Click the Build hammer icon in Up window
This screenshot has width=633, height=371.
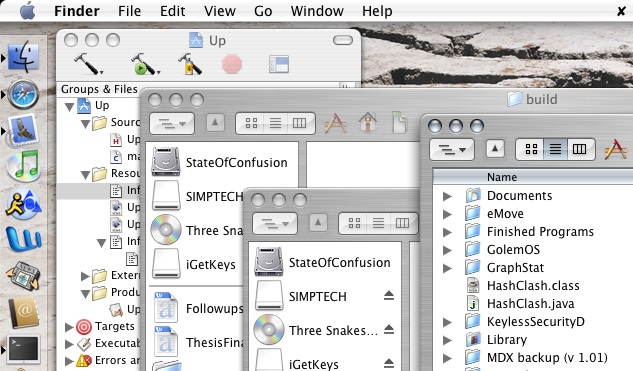pyautogui.click(x=88, y=64)
